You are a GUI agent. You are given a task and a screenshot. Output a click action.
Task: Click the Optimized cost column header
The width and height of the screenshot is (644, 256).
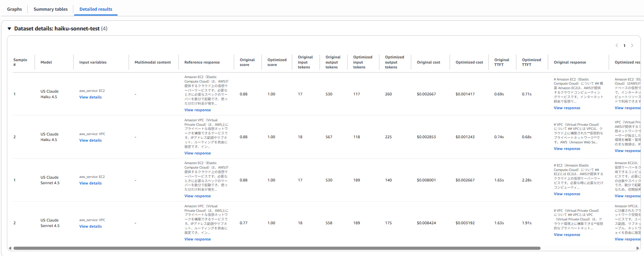tap(469, 62)
